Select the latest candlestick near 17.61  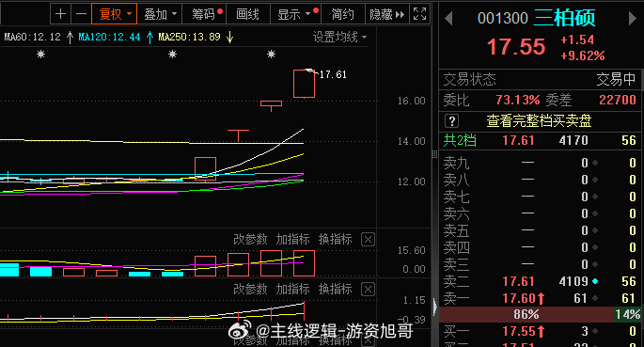pos(304,84)
